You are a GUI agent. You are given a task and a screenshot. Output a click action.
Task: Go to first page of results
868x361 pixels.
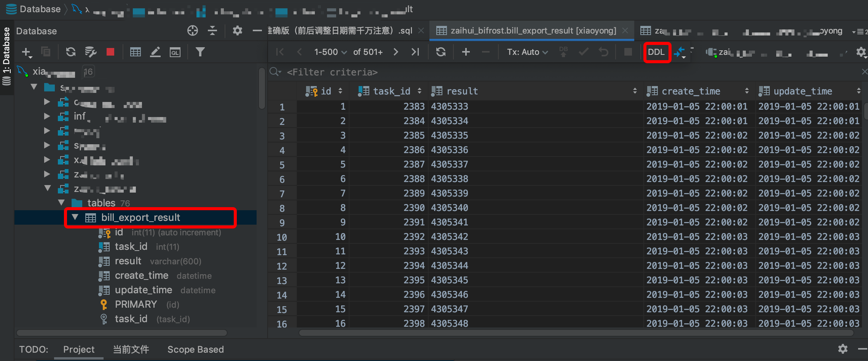(280, 52)
